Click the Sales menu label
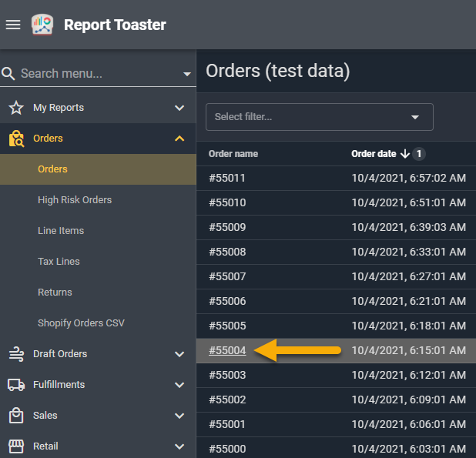The height and width of the screenshot is (458, 476). [x=45, y=416]
